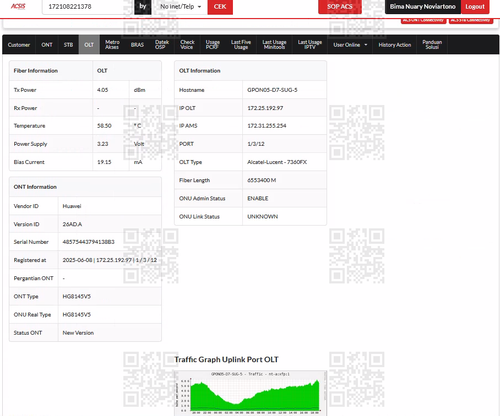Screen dimensions: 500x416
Task: Click the Alcatel-Lucent - 7360FX OLT type
Action: pos(277,162)
